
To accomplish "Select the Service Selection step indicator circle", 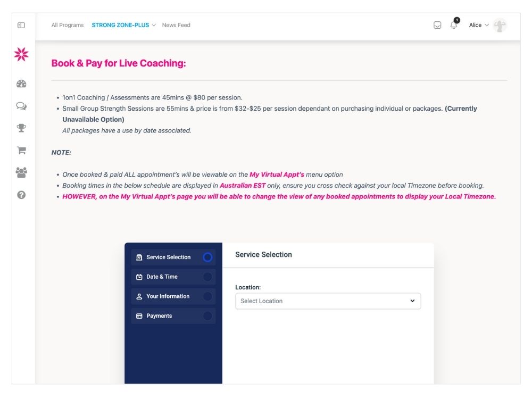I will [x=207, y=257].
